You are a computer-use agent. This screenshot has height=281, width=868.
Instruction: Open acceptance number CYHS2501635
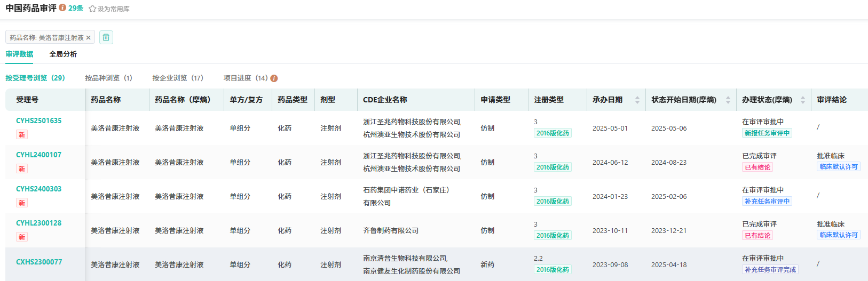coord(38,121)
